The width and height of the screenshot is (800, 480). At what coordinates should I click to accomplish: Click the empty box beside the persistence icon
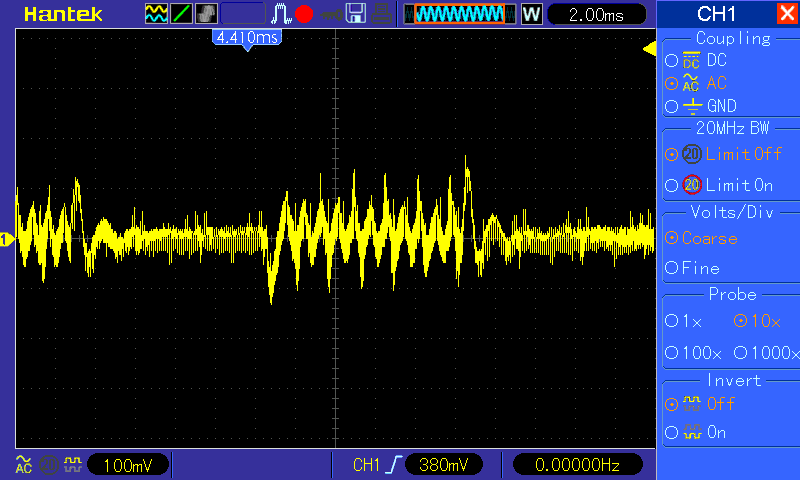(243, 14)
